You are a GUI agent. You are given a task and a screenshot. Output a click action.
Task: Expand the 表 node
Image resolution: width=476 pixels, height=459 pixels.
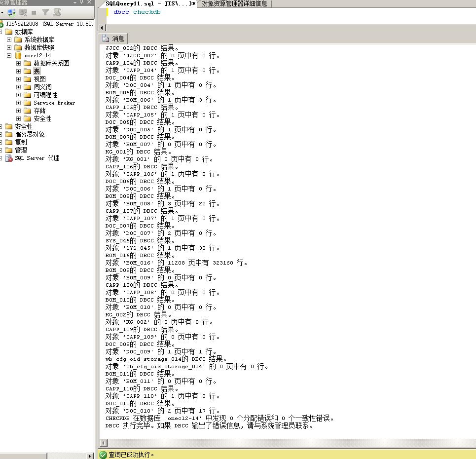[19, 71]
